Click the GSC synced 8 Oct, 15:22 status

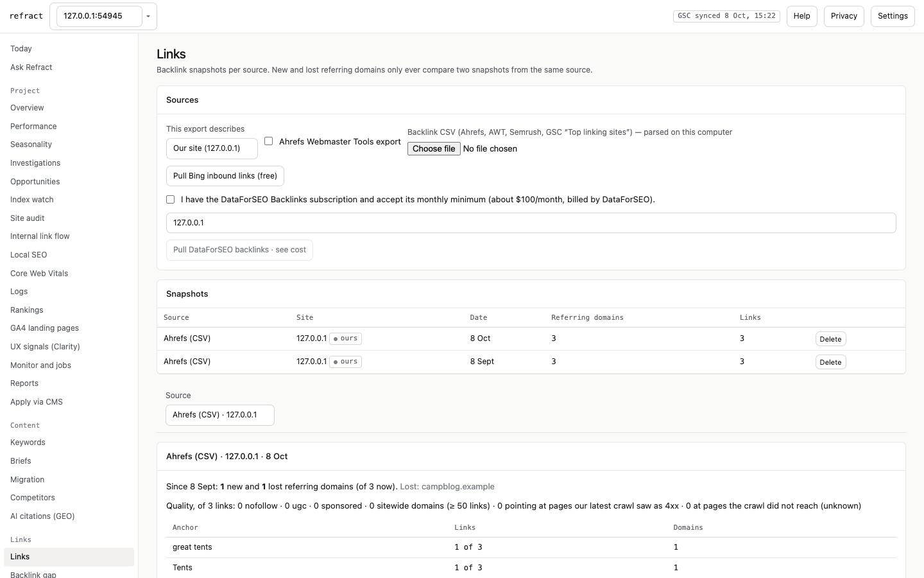pos(726,16)
